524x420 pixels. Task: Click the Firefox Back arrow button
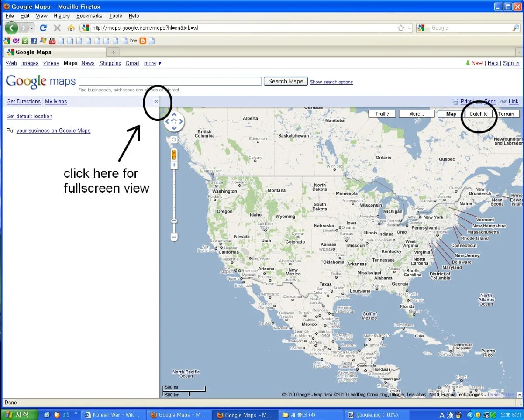11,28
